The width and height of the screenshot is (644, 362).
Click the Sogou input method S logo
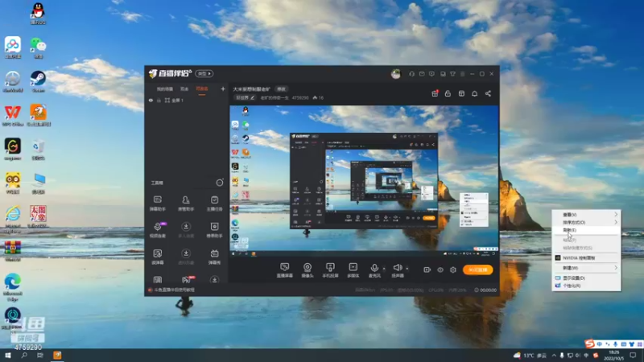click(x=589, y=343)
